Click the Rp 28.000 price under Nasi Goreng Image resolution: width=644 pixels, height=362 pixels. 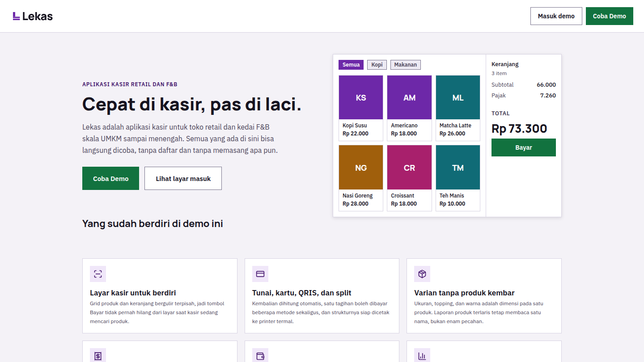(356, 204)
